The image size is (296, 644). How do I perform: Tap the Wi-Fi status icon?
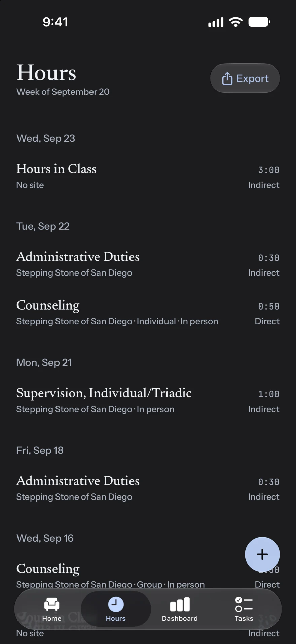point(236,22)
